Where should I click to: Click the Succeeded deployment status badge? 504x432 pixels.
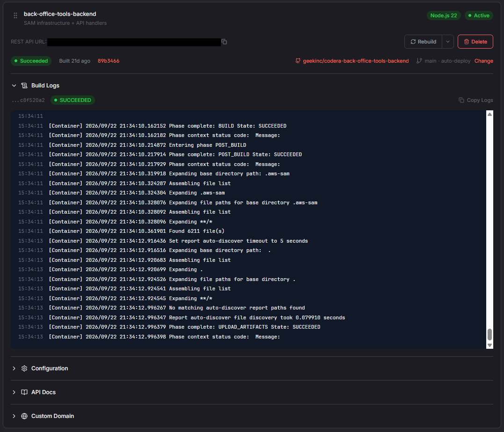click(31, 61)
